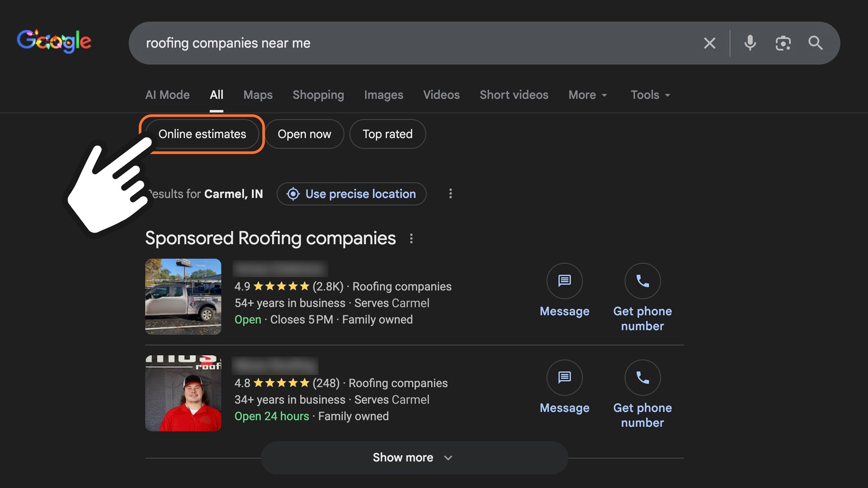Switch to the Maps tab
The width and height of the screenshot is (868, 488).
pyautogui.click(x=258, y=95)
